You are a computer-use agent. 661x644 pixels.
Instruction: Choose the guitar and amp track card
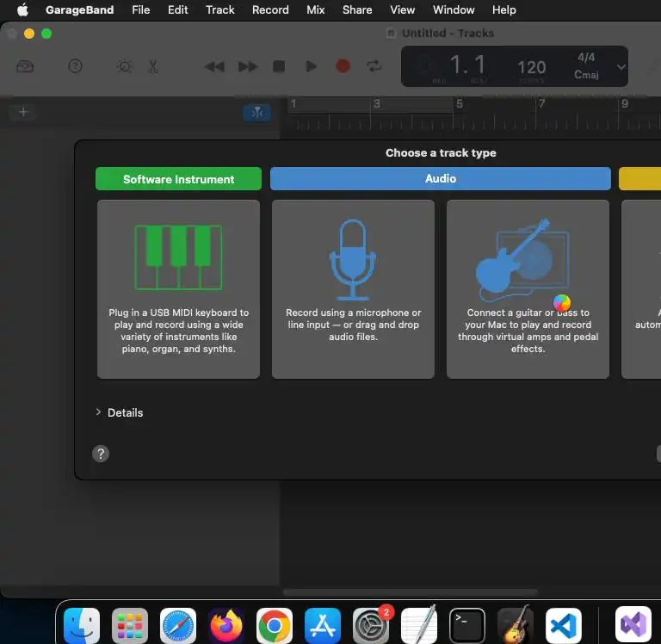pyautogui.click(x=528, y=289)
